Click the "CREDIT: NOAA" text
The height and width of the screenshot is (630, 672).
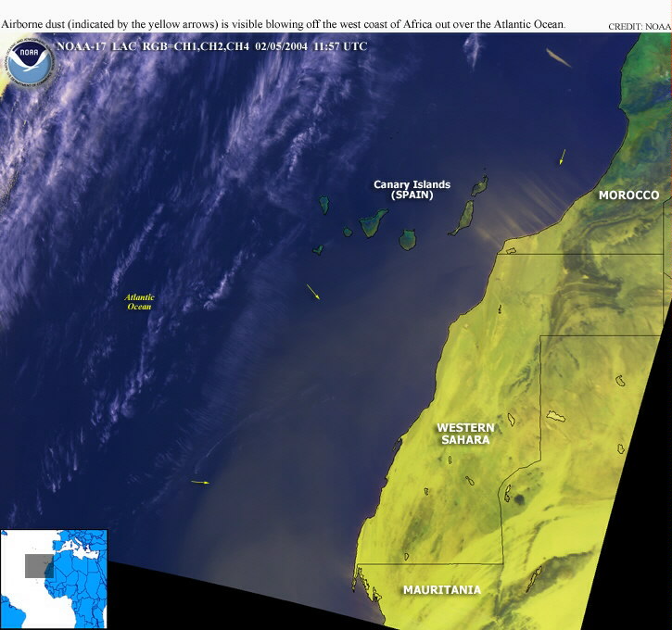tap(640, 27)
